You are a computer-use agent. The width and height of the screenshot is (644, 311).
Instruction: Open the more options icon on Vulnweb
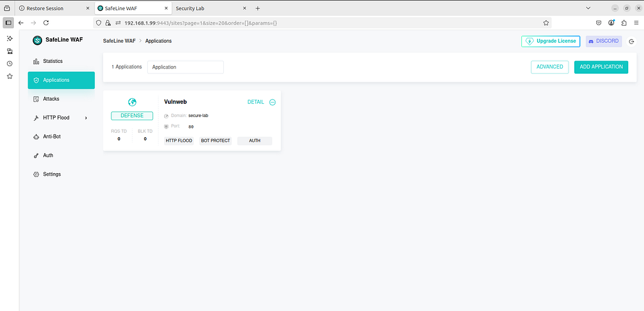pyautogui.click(x=272, y=102)
